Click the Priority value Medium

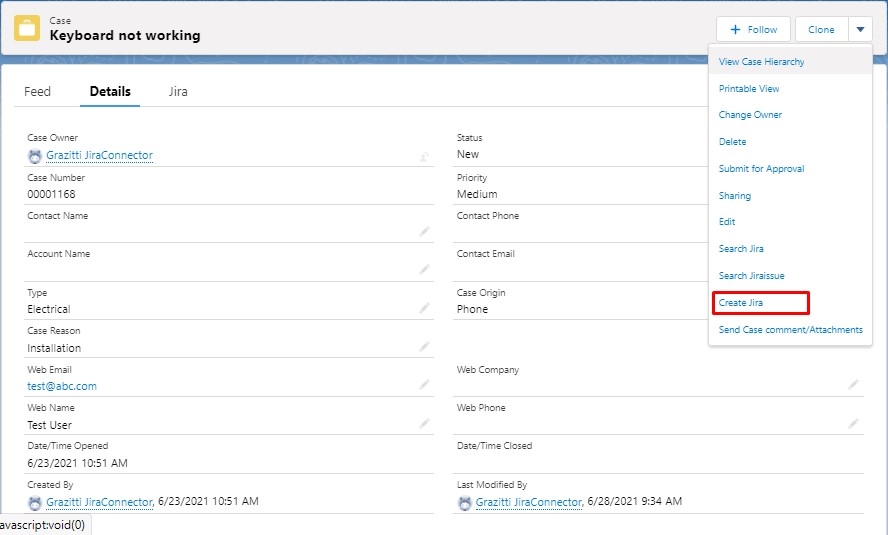pyautogui.click(x=477, y=194)
